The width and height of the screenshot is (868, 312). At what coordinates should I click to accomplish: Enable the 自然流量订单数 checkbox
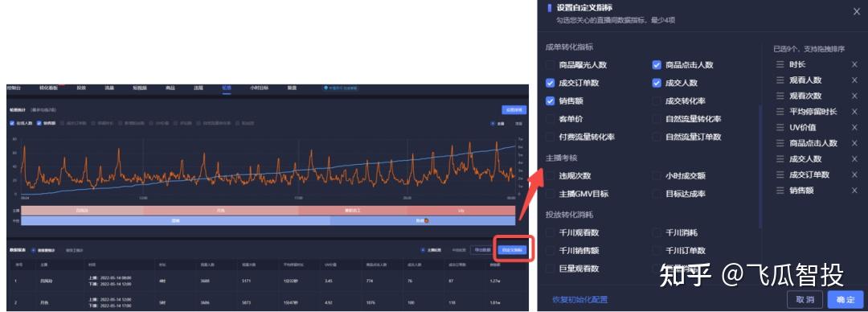[657, 137]
